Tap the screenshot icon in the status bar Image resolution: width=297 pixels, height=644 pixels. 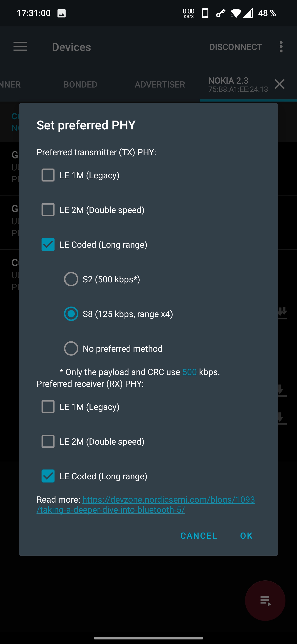[62, 13]
